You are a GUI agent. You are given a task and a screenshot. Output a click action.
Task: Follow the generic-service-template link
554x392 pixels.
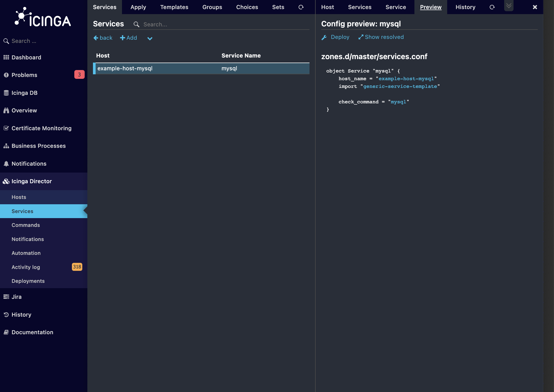(x=400, y=86)
